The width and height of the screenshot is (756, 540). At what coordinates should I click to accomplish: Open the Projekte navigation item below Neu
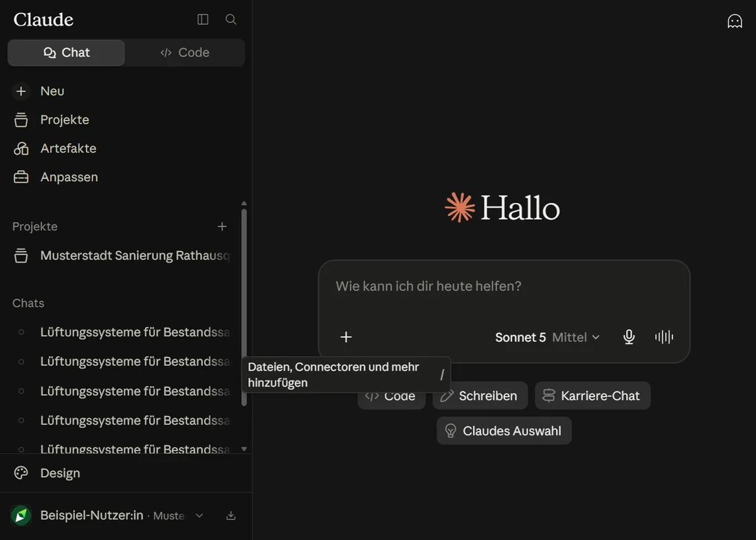(x=125, y=120)
